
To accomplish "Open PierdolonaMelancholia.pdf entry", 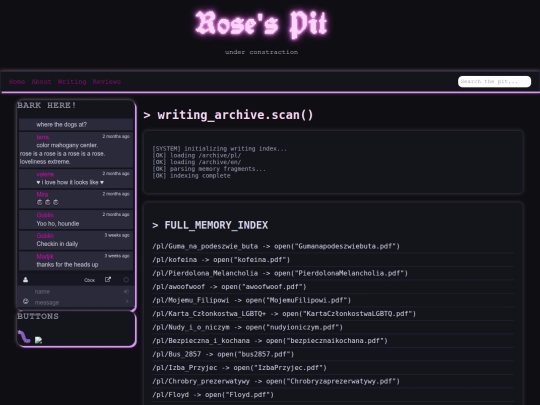I will pos(280,273).
